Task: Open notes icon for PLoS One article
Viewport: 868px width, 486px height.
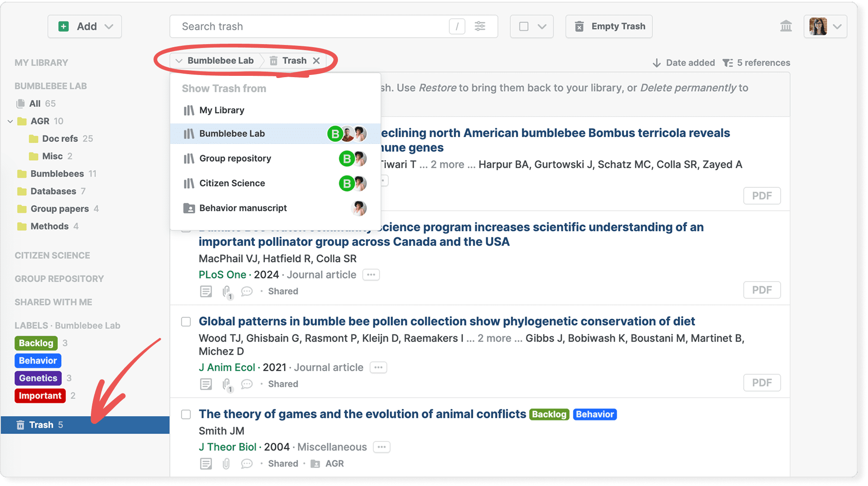Action: click(206, 291)
